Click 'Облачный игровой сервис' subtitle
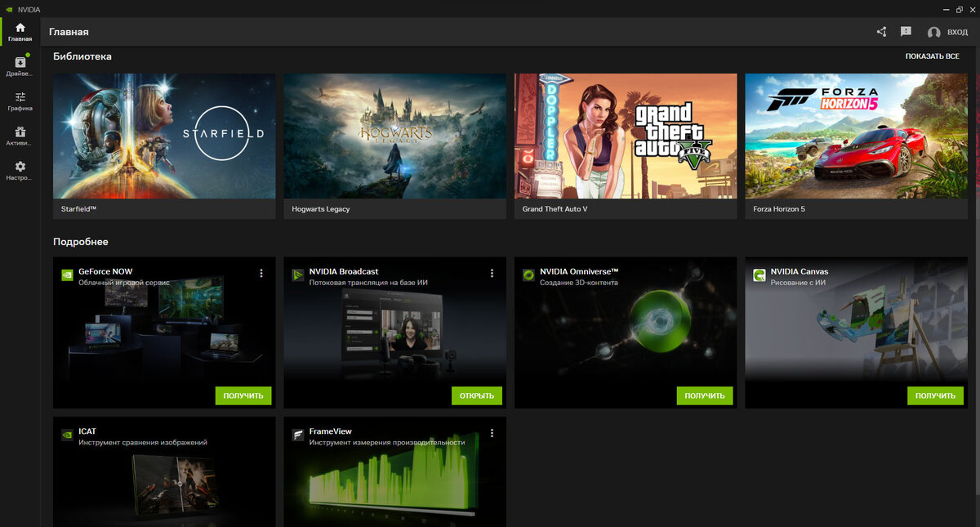 point(124,283)
